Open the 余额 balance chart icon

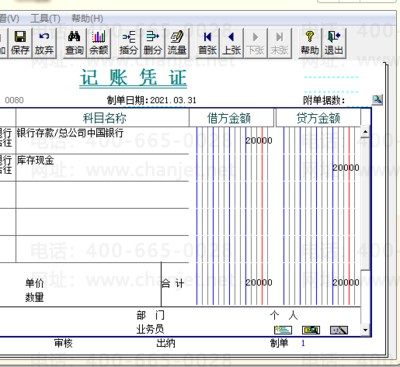pyautogui.click(x=99, y=43)
